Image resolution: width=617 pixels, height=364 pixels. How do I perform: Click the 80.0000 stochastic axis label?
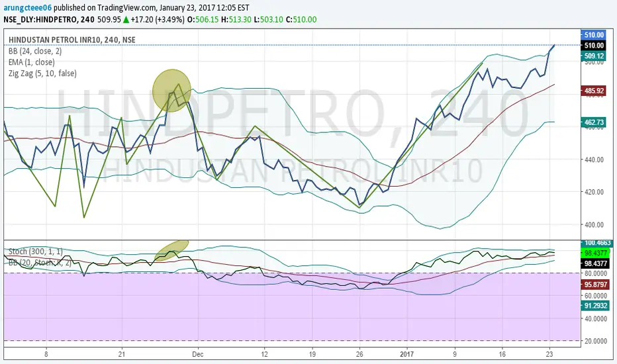tap(595, 273)
